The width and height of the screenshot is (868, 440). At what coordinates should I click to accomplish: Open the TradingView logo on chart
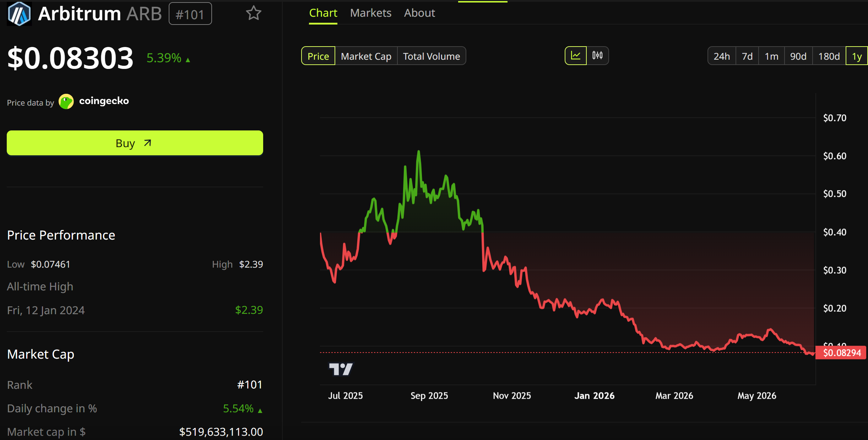pos(341,369)
